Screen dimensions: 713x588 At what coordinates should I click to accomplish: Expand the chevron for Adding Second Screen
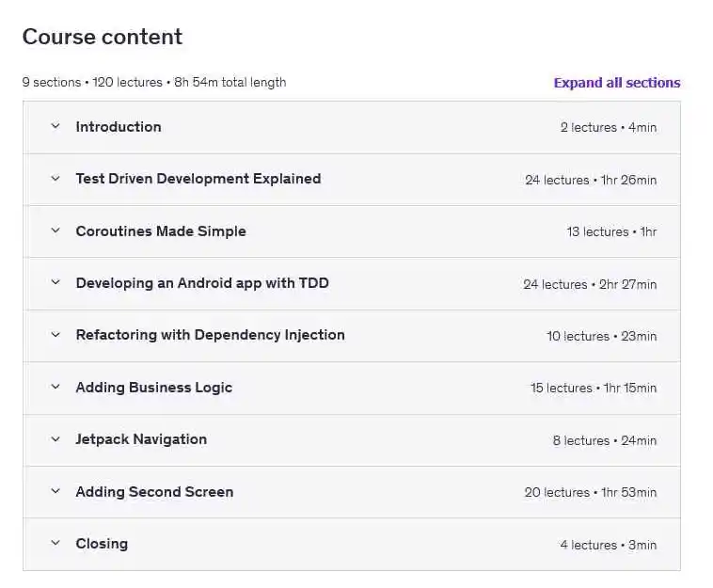[x=55, y=492]
